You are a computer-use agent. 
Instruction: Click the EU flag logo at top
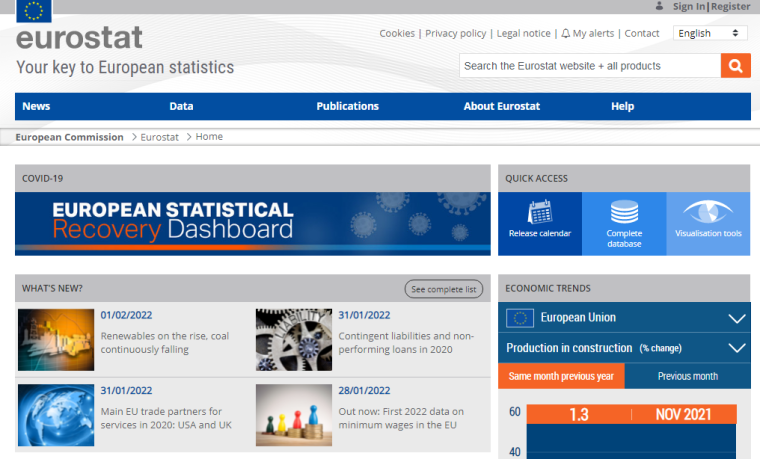coord(35,11)
